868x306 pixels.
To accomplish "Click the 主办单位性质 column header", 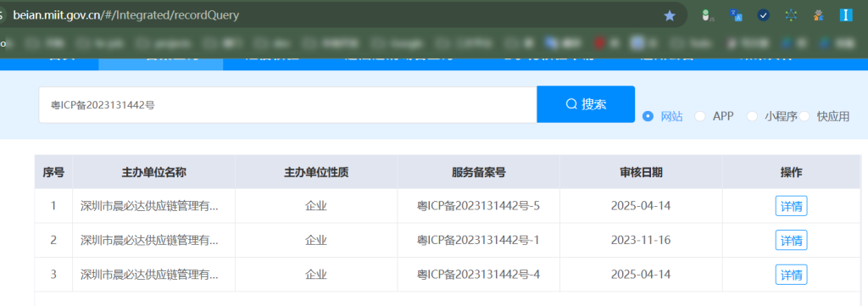I will [x=316, y=172].
